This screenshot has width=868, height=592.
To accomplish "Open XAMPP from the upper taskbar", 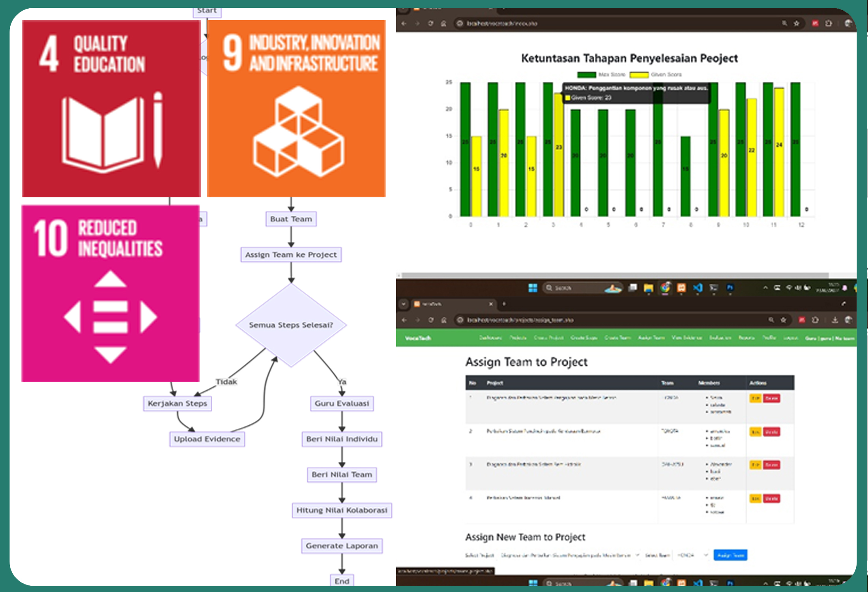I will (681, 288).
